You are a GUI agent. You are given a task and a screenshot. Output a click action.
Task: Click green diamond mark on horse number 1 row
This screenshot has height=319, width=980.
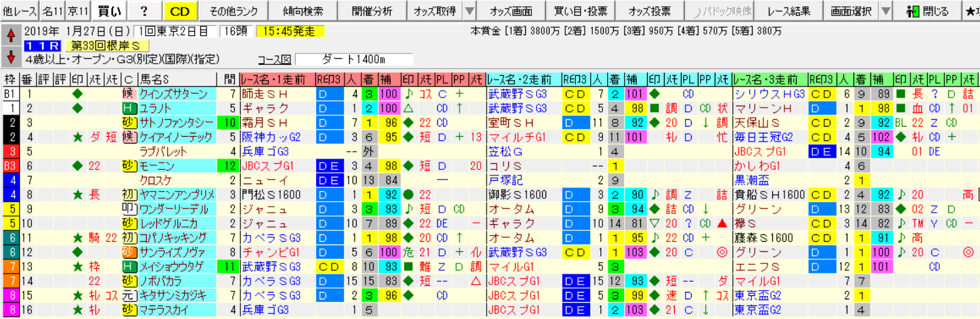click(77, 95)
